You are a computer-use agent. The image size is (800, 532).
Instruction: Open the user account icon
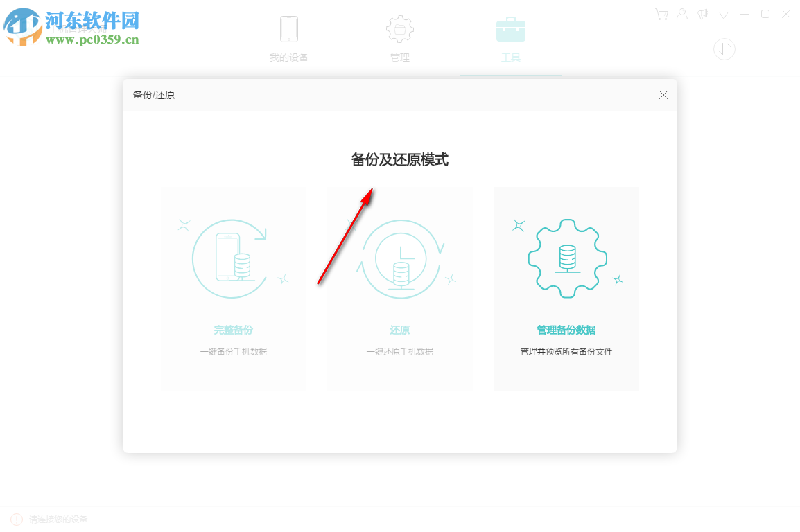click(682, 14)
